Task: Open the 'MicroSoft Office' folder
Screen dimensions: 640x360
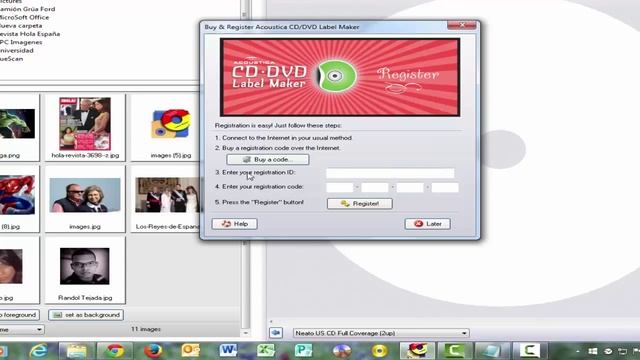Action: click(x=24, y=17)
